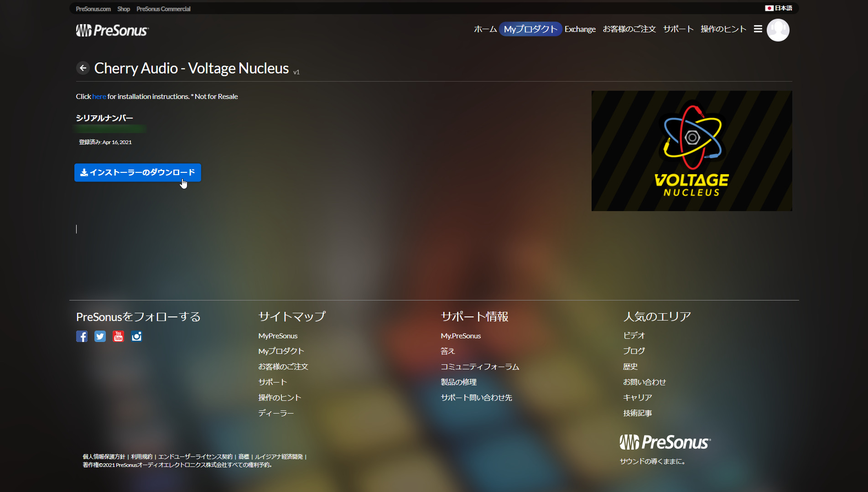The height and width of the screenshot is (492, 868).
Task: Open the user profile avatar
Action: click(x=778, y=30)
